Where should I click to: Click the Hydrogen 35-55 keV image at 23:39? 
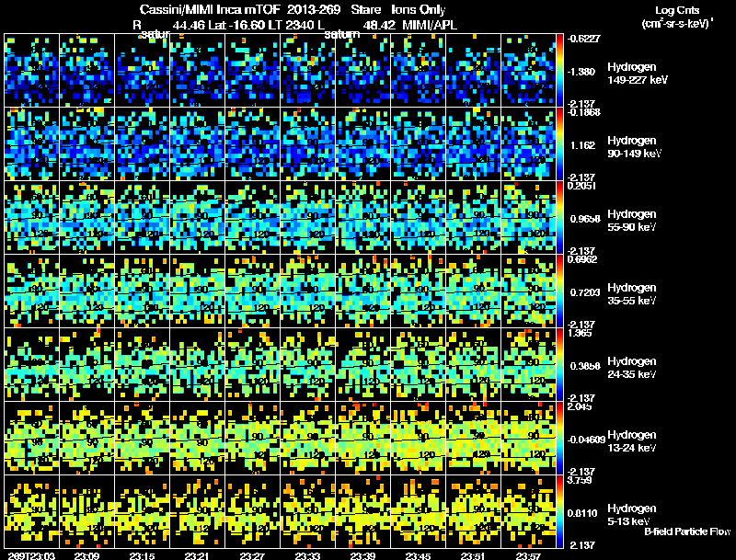point(362,291)
